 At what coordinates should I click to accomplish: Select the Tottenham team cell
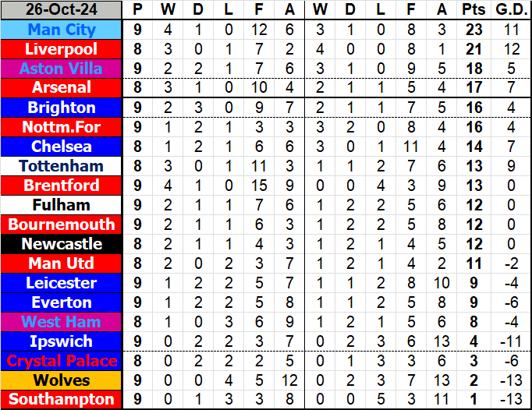pyautogui.click(x=62, y=166)
